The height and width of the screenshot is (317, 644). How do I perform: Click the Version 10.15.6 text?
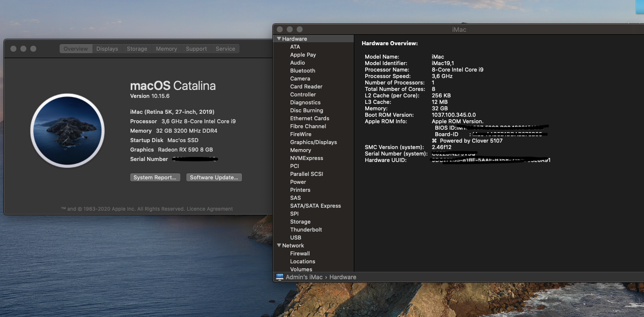150,96
